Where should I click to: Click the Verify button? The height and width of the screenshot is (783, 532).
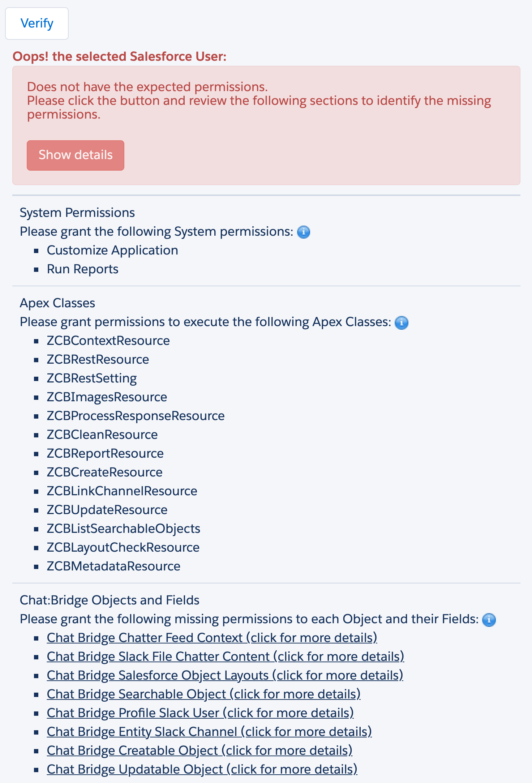pyautogui.click(x=37, y=23)
